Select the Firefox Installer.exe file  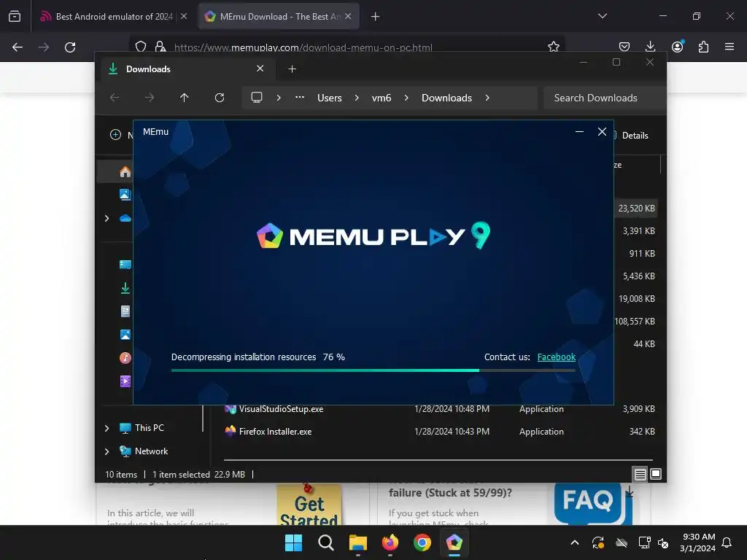pyautogui.click(x=275, y=432)
